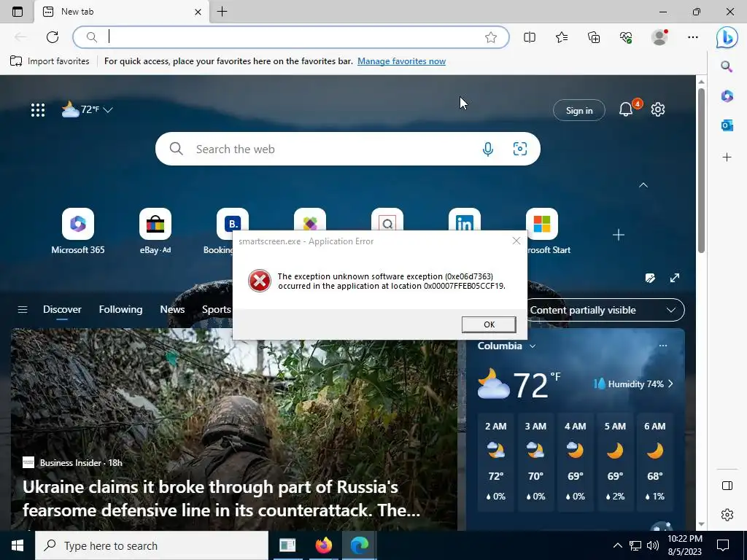The height and width of the screenshot is (560, 747).
Task: Open Browser essentials heart icon
Action: 626,37
